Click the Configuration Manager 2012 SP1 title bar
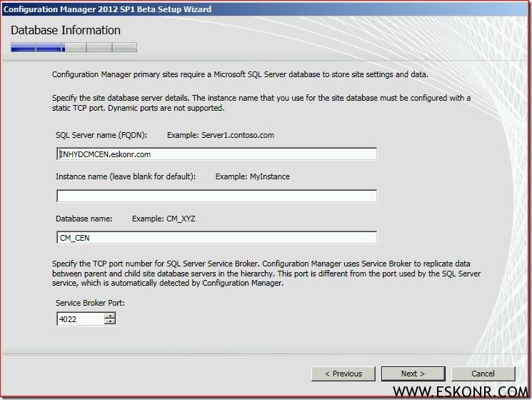 click(x=265, y=9)
